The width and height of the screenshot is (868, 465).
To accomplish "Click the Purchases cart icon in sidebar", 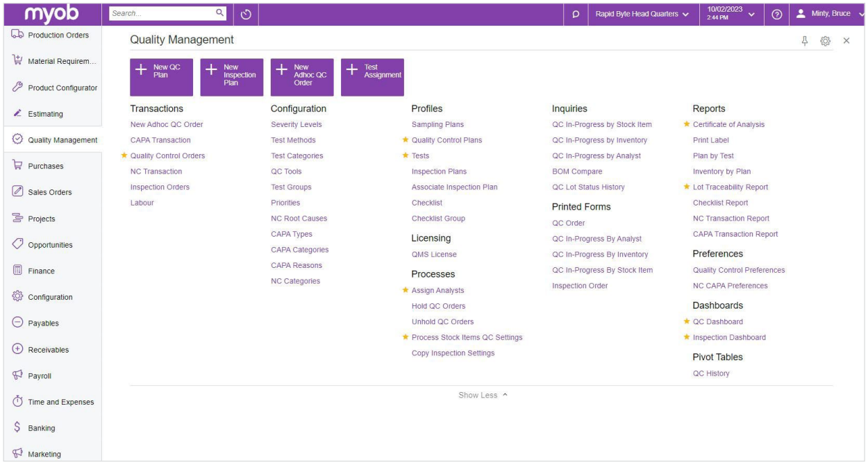I will (x=17, y=166).
